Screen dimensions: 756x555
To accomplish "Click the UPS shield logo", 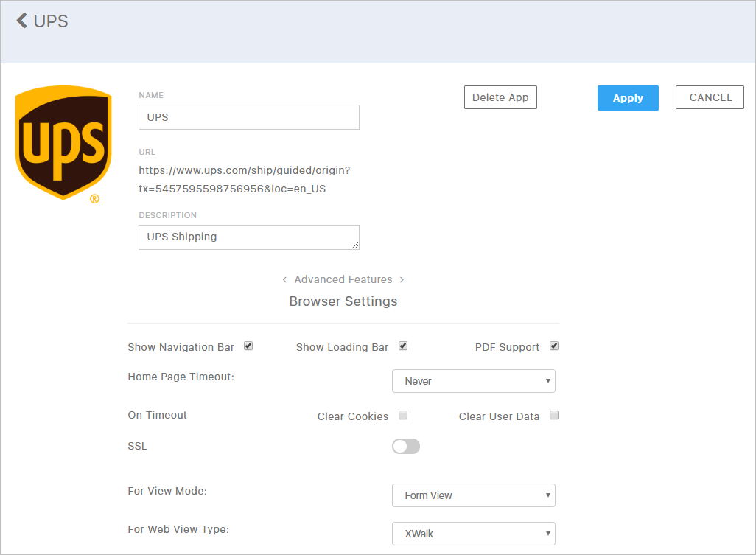I will pos(63,144).
